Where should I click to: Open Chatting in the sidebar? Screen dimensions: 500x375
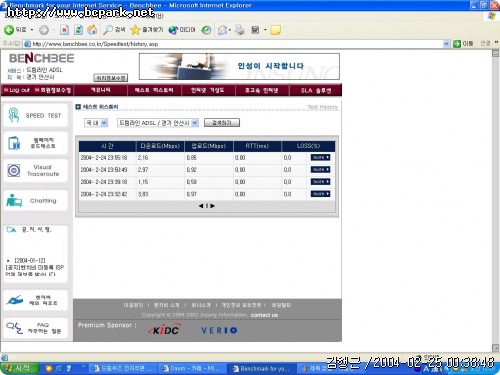click(x=35, y=201)
